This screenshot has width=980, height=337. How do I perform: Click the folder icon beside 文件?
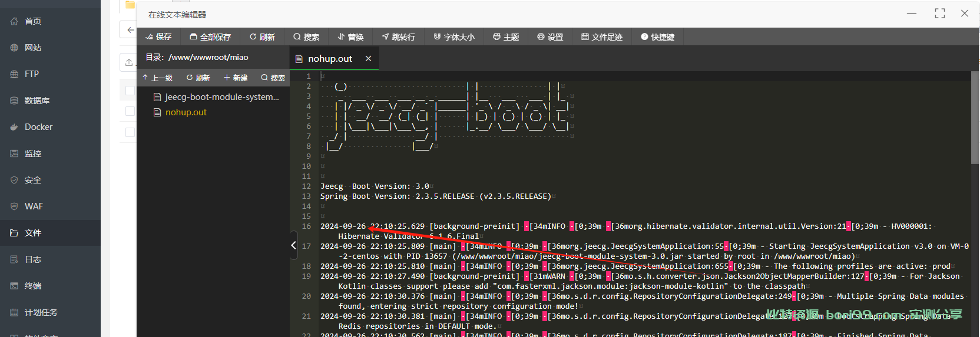coord(14,233)
